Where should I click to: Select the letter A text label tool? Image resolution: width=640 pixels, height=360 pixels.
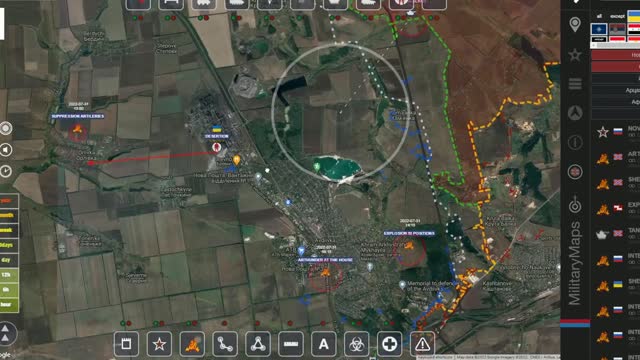point(324,344)
